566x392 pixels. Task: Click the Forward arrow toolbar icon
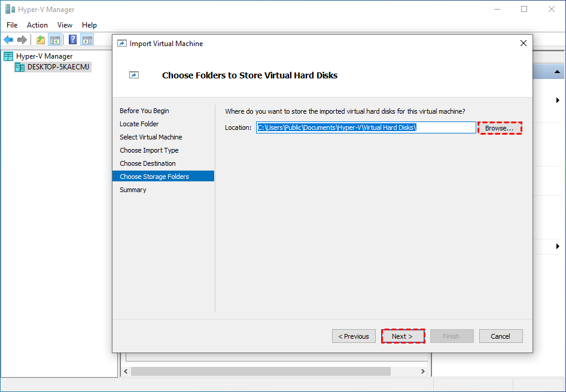(x=22, y=39)
